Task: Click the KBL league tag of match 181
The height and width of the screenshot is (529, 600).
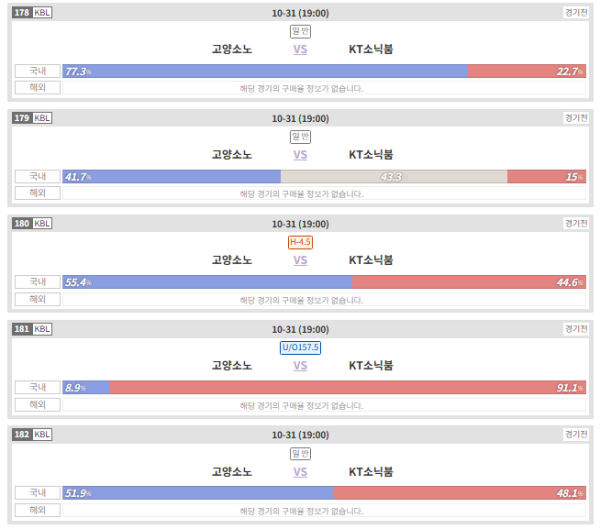Action: click(42, 329)
